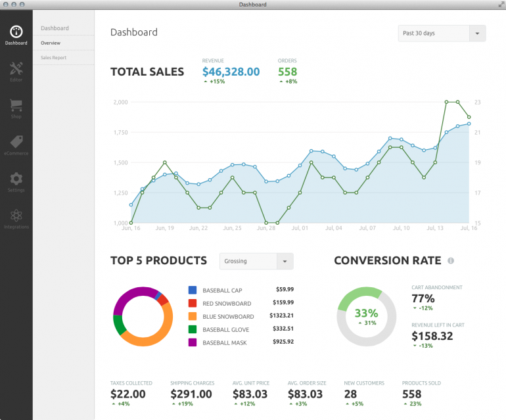Open the Settings gear icon

[16, 179]
